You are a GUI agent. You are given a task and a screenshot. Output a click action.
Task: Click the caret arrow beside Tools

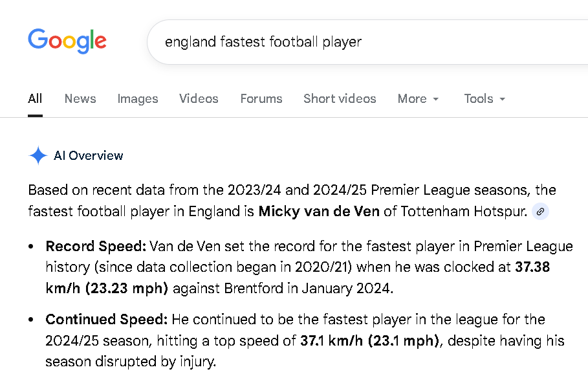click(x=503, y=99)
